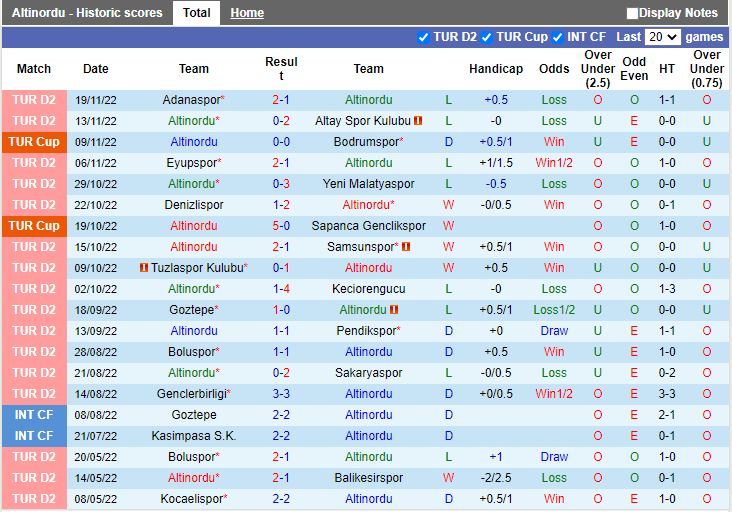Image resolution: width=732 pixels, height=512 pixels.
Task: Click the date 20/05/22
Action: pyautogui.click(x=96, y=457)
